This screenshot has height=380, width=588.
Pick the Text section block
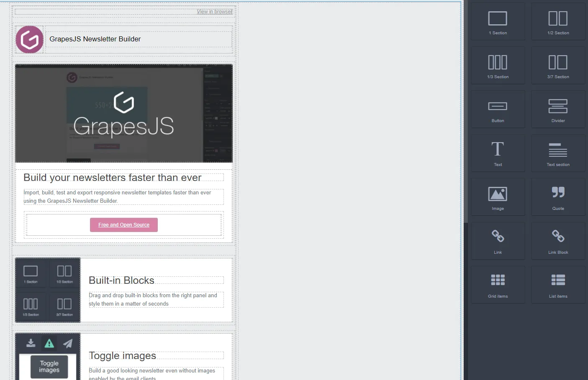[558, 153]
